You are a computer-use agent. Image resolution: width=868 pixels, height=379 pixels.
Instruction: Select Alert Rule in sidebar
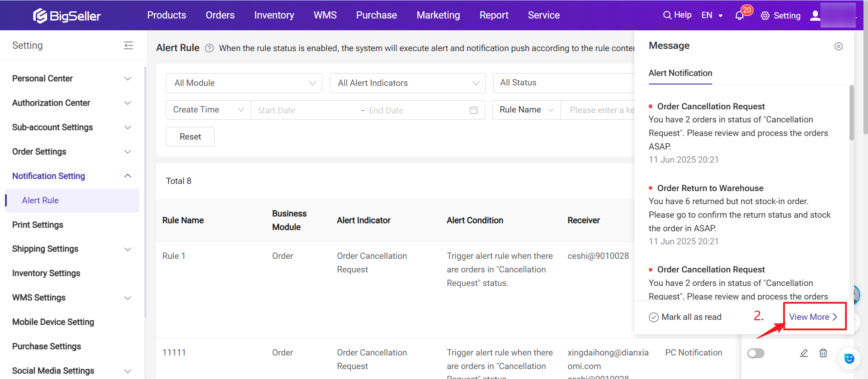[72, 201]
